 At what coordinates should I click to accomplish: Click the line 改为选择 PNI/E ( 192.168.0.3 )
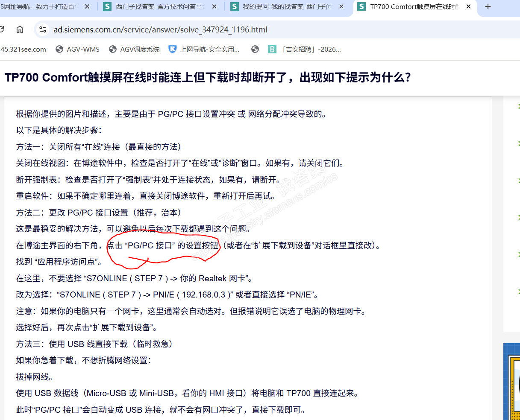(x=167, y=295)
